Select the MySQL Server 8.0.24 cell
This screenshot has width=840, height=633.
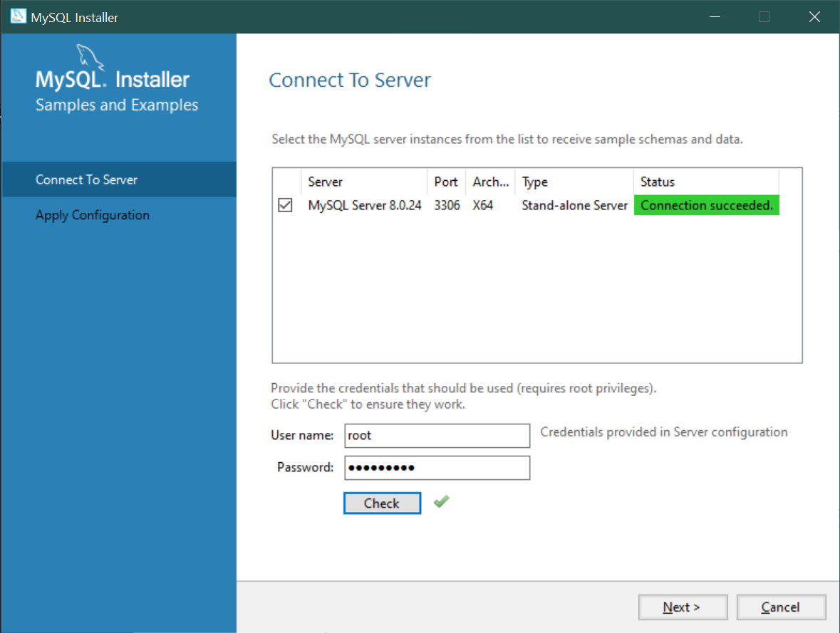pos(365,205)
